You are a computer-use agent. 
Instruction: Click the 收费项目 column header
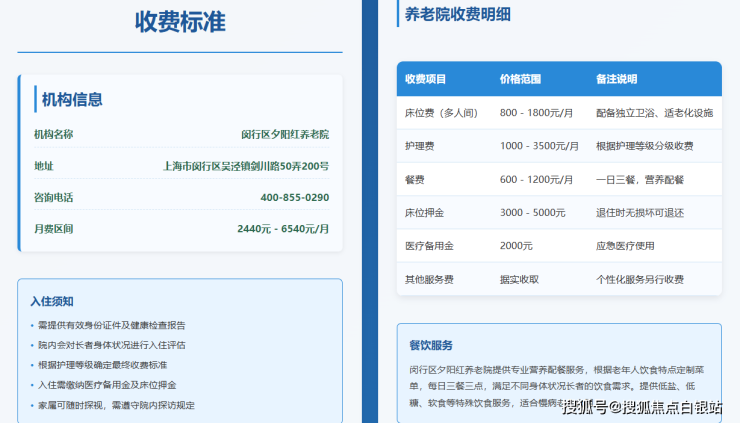[425, 79]
